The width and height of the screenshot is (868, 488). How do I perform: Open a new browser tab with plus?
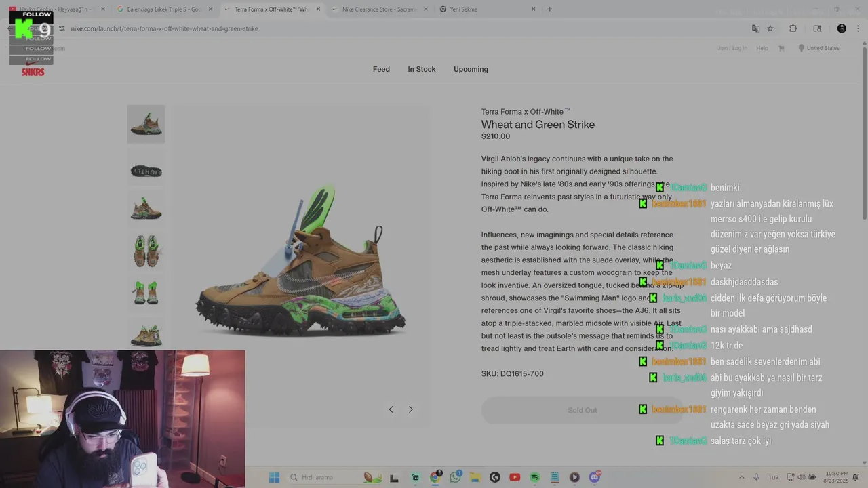[x=549, y=9]
